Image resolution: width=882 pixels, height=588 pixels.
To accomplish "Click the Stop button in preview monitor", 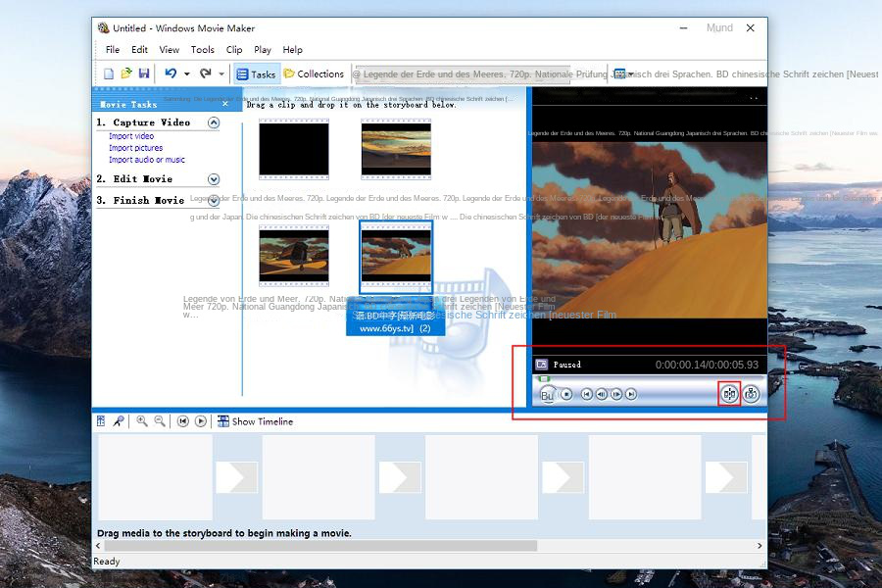I will 566,394.
